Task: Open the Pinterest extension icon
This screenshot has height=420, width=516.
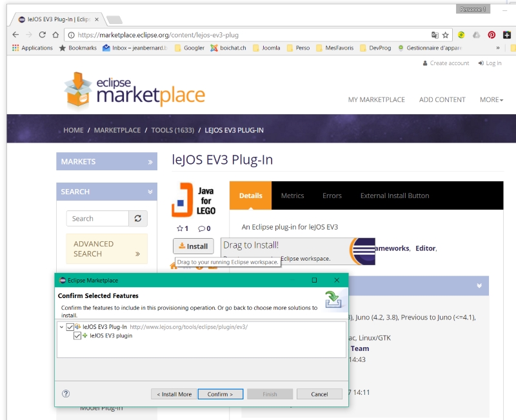Action: tap(491, 35)
